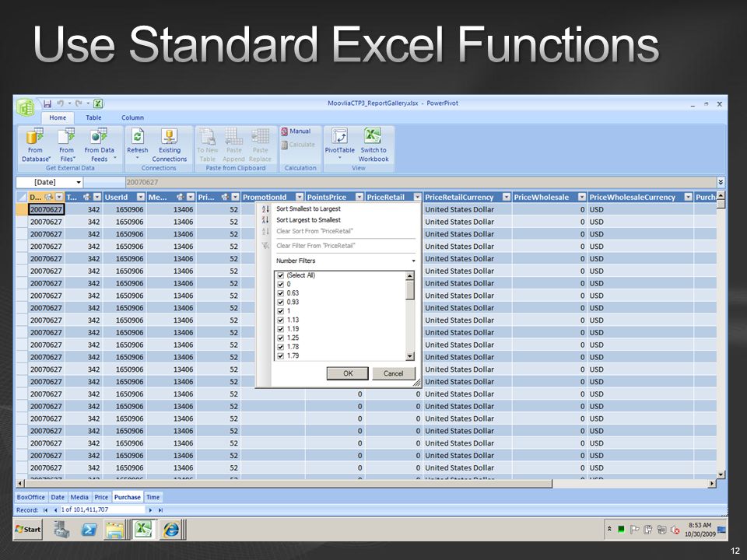
Task: Click Sort Smallest to Largest
Action: (x=308, y=208)
